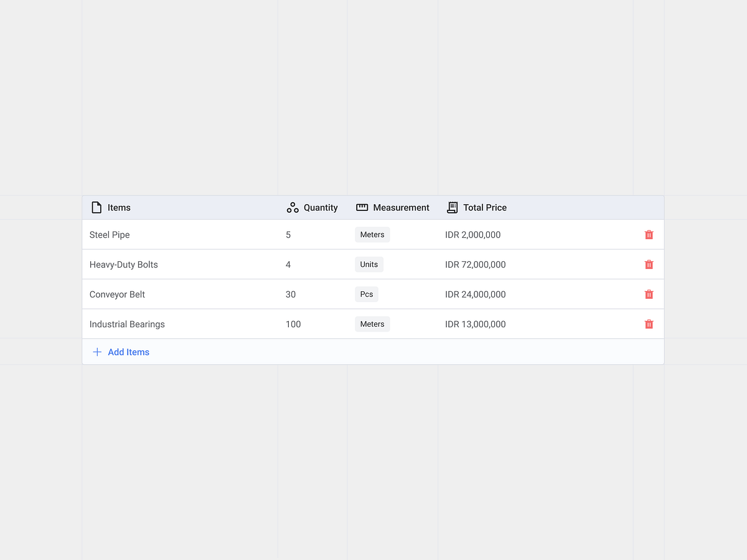Viewport: 747px width, 560px height.
Task: Click the molecule icon next to Quantity header
Action: 293,207
